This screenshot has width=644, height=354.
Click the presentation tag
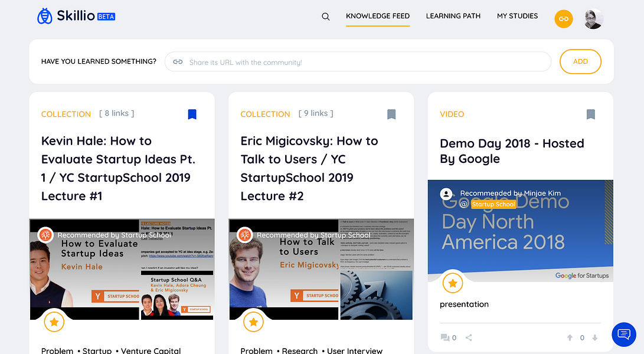[x=464, y=304]
